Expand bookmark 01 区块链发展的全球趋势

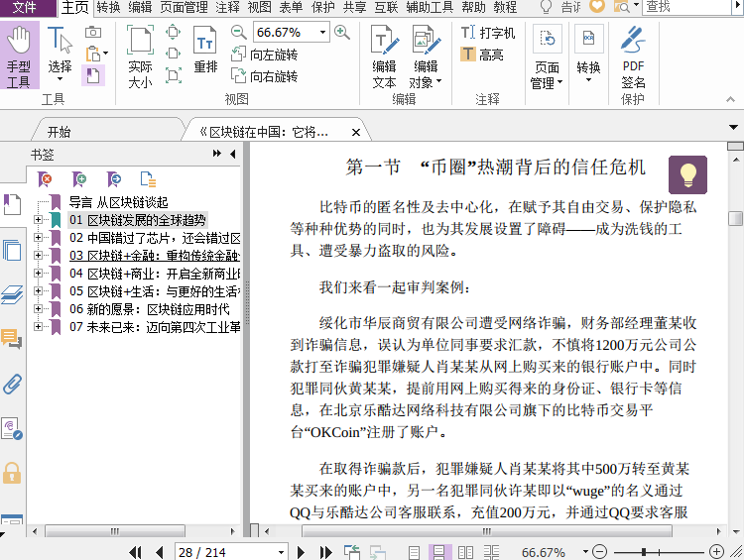(38, 220)
